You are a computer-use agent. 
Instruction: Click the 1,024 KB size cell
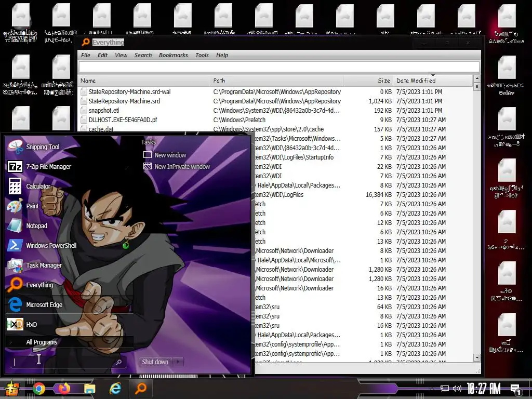click(x=380, y=101)
